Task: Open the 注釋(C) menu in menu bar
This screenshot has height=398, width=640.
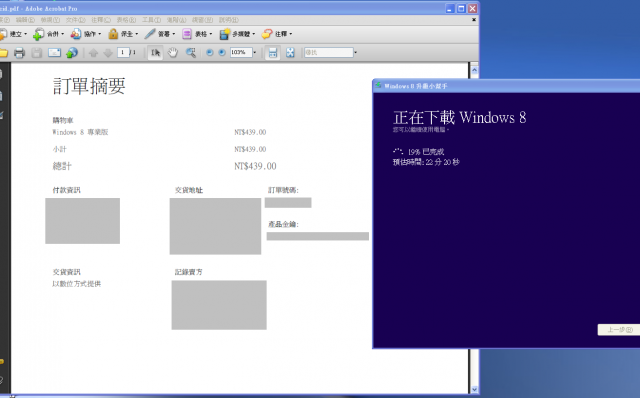Action: tap(101, 20)
